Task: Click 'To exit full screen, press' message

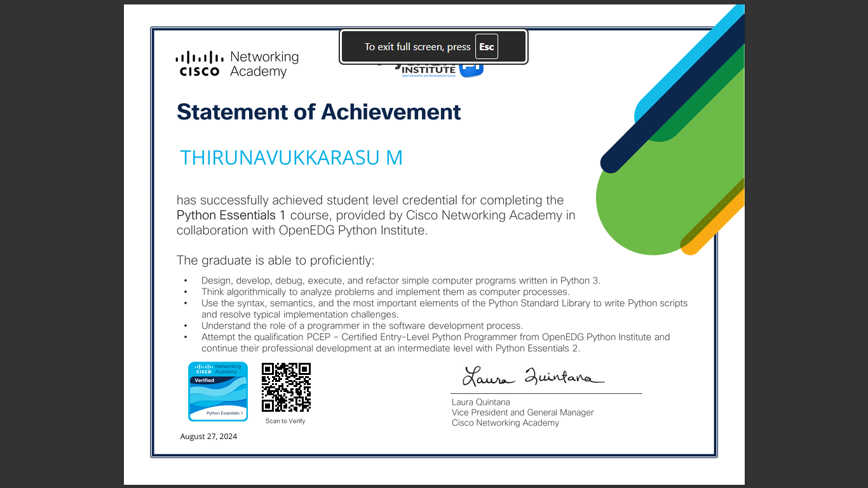Action: pyautogui.click(x=417, y=47)
